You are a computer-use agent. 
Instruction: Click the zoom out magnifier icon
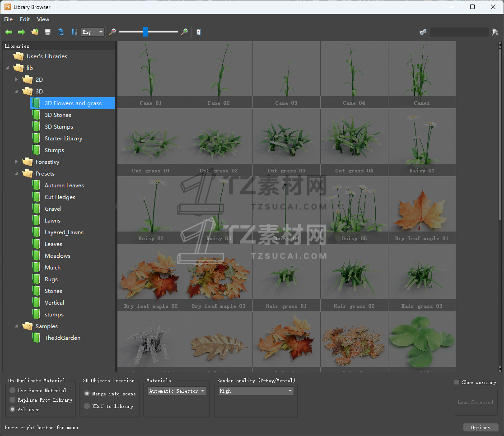point(112,32)
